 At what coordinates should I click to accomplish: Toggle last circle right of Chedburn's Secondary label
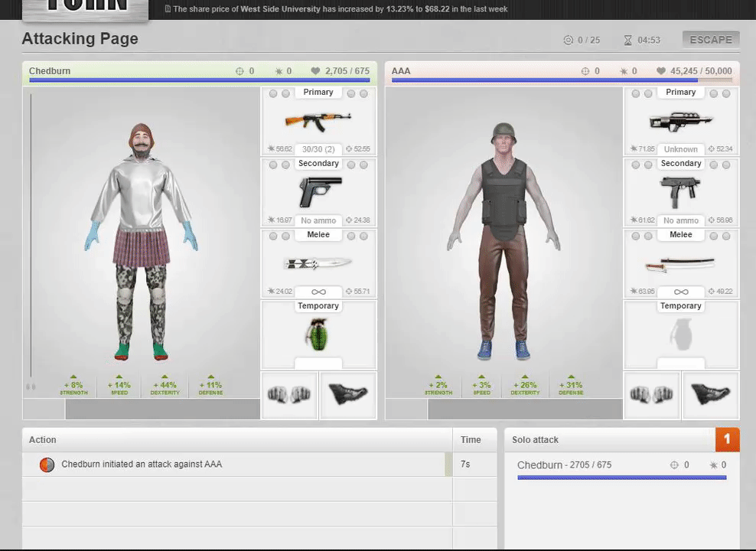tap(363, 165)
